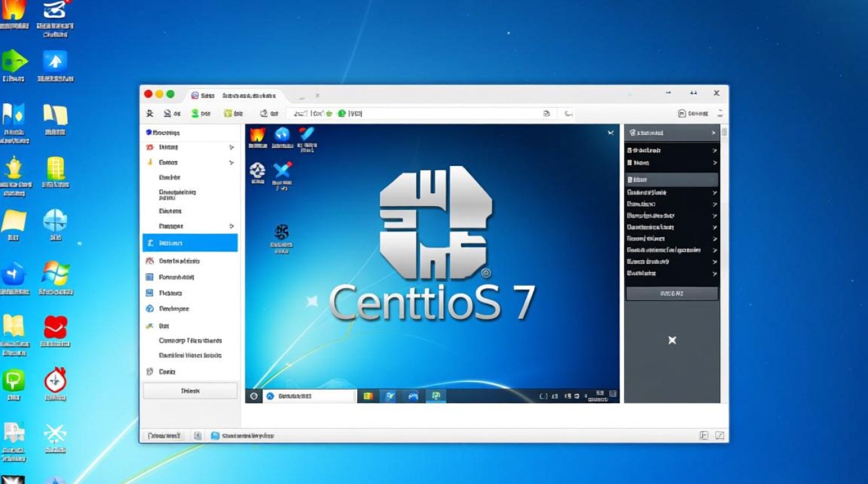This screenshot has width=868, height=484.
Task: Click the green contact icon on the browser toolbar
Action: pos(195,114)
